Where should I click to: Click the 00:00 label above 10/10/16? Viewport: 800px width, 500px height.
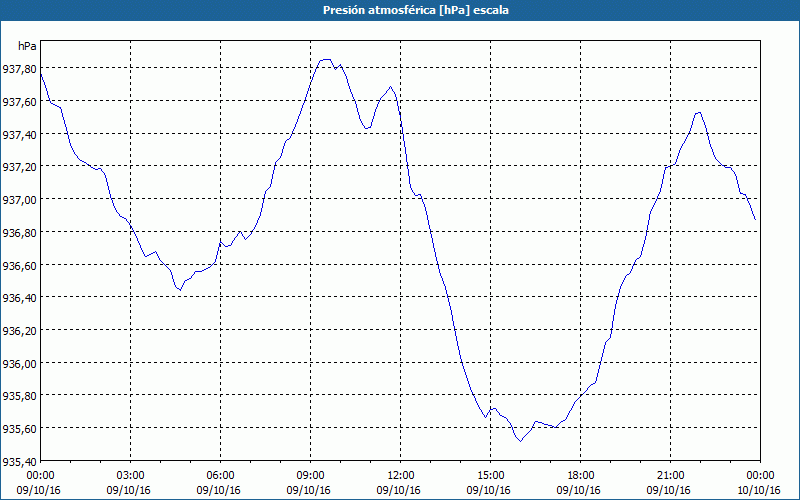760,476
